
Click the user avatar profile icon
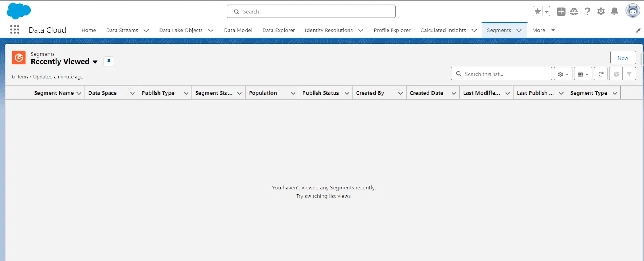pyautogui.click(x=632, y=11)
